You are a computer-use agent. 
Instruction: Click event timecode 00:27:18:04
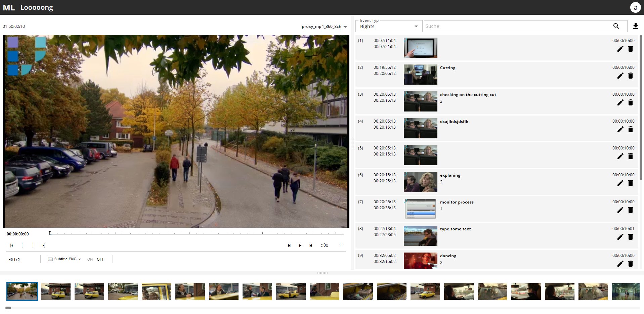click(x=385, y=229)
